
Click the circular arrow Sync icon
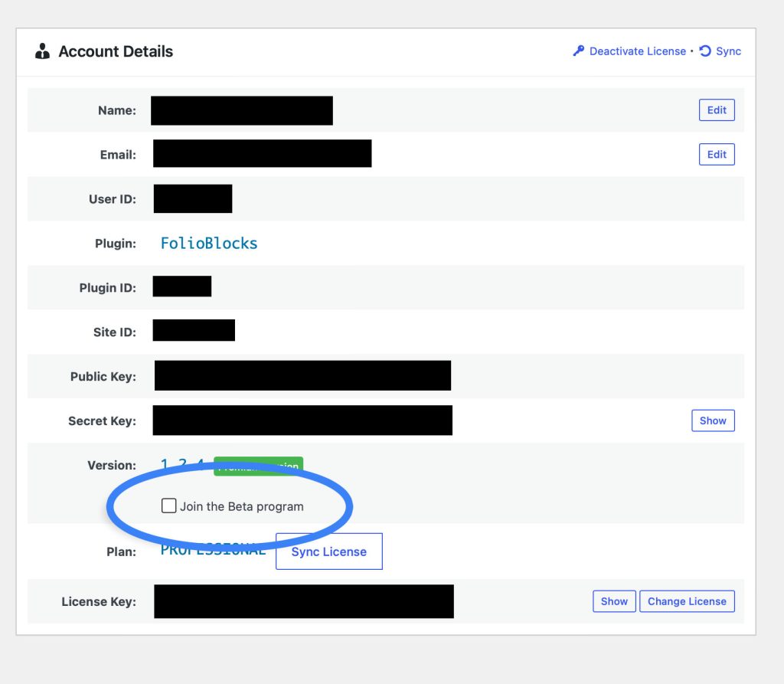705,51
